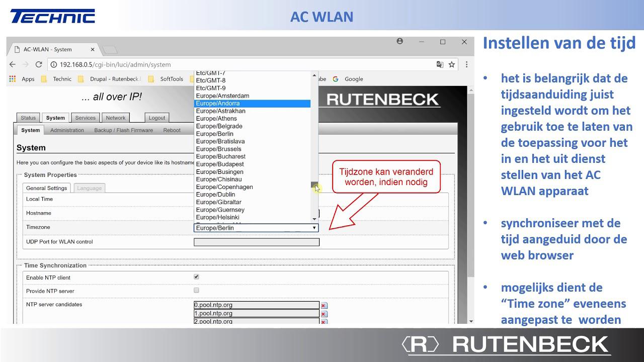Open the Technic bookmark folder
This screenshot has width=644, height=362.
56,79
